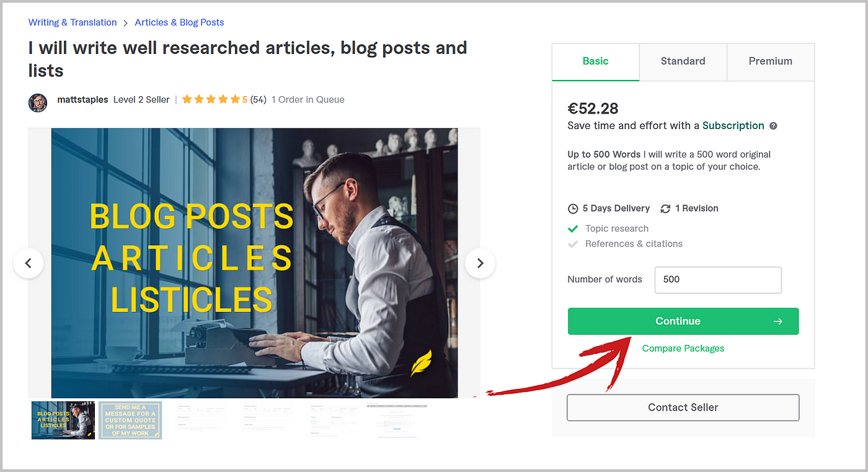Click the five-star rating icons
The width and height of the screenshot is (868, 472).
pos(211,100)
